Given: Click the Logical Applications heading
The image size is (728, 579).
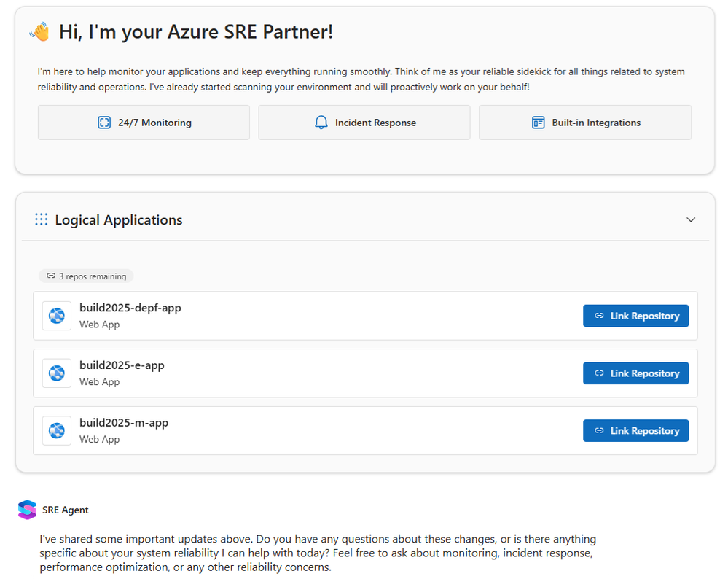Looking at the screenshot, I should click(119, 219).
